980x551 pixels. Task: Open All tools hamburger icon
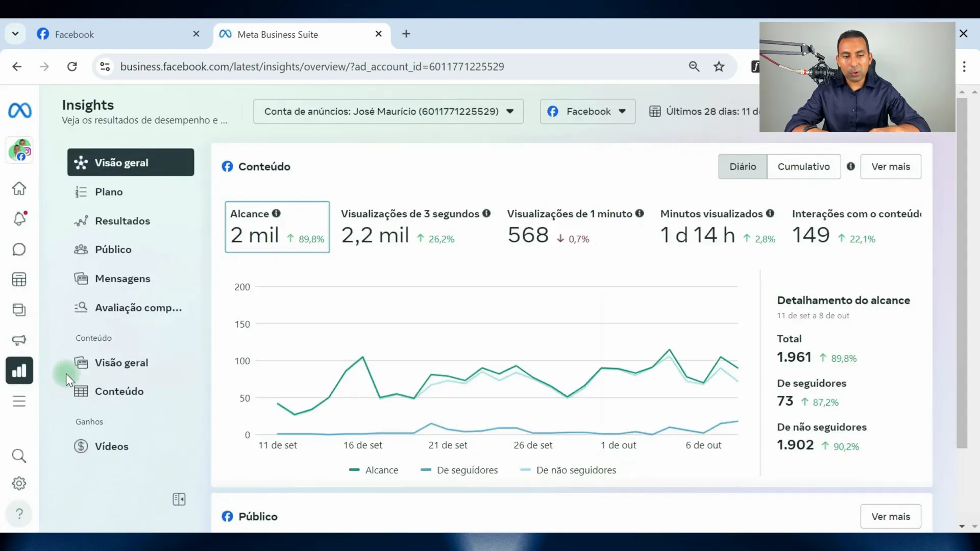pyautogui.click(x=19, y=401)
